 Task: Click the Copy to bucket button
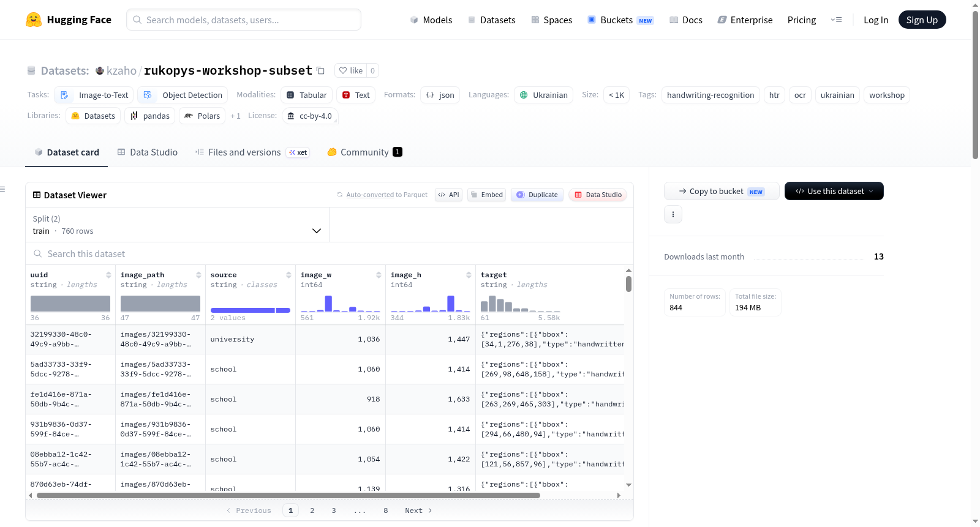tap(722, 191)
